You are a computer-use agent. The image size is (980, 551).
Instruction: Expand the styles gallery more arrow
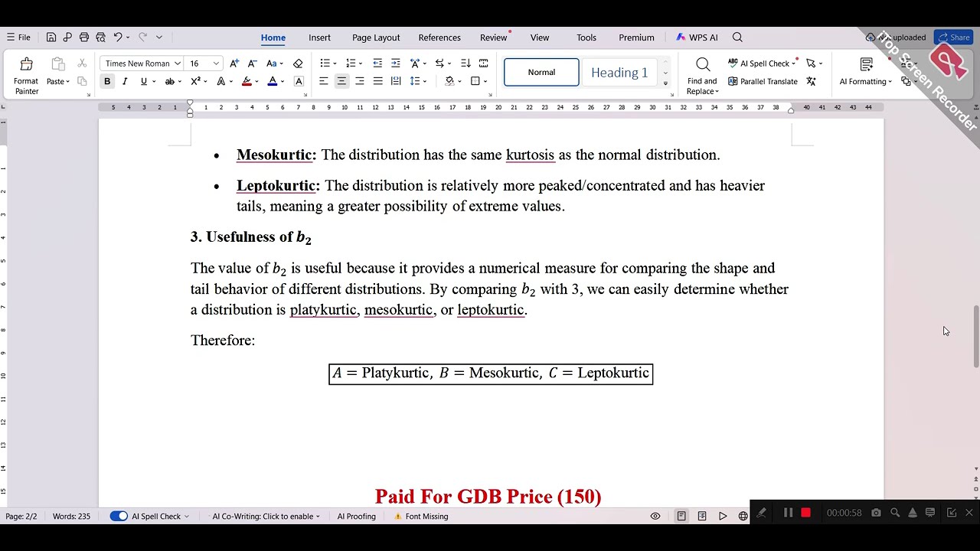pyautogui.click(x=665, y=83)
